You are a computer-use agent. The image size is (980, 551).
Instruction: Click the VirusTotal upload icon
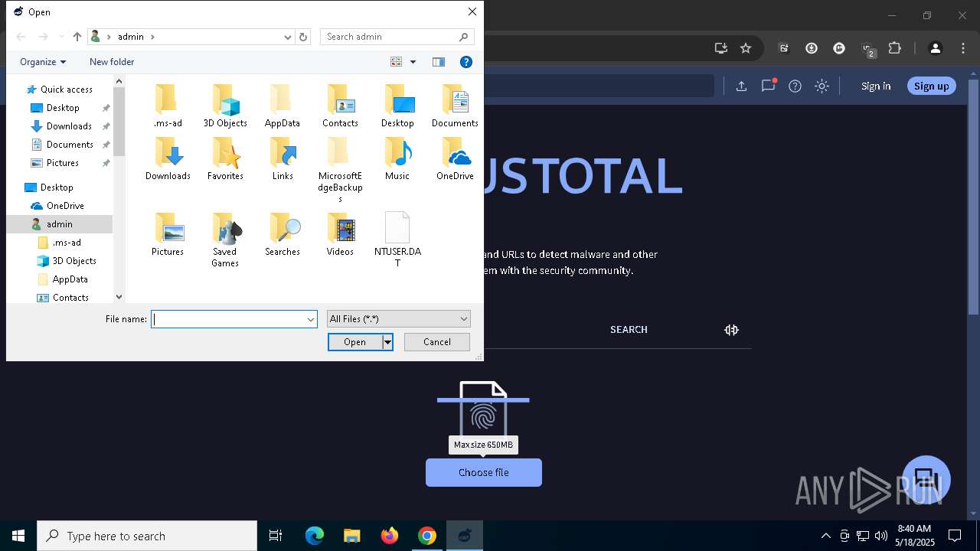click(x=741, y=86)
